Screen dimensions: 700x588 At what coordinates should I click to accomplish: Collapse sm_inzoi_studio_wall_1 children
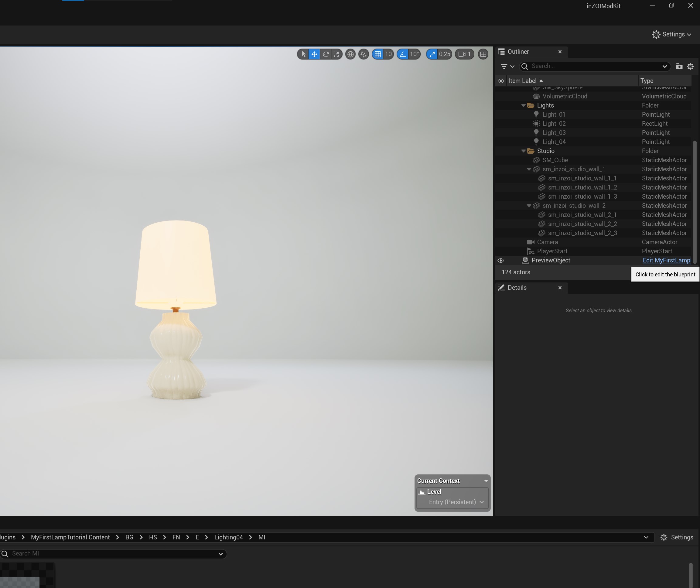(529, 169)
